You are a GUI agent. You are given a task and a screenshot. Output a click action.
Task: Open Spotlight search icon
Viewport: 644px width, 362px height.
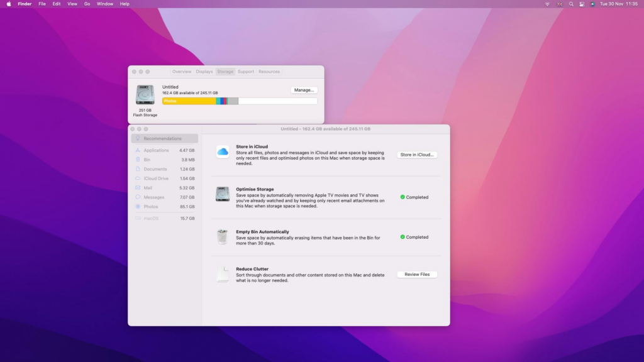[x=571, y=4]
